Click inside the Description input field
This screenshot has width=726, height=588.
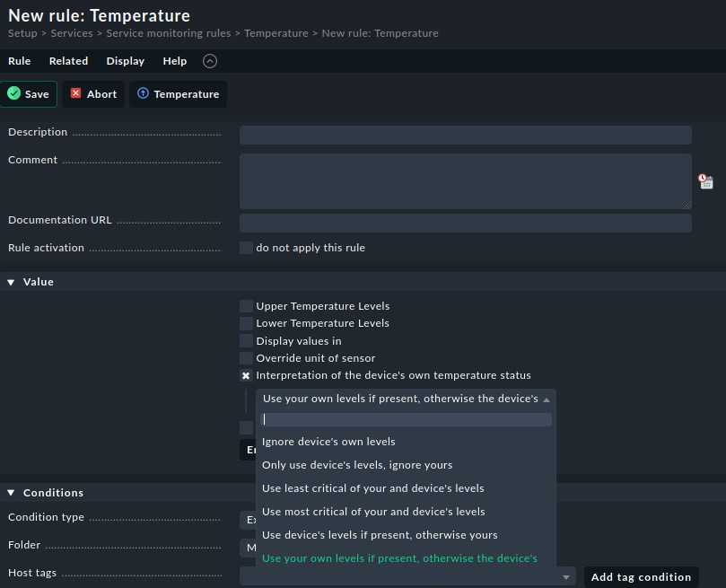(465, 134)
